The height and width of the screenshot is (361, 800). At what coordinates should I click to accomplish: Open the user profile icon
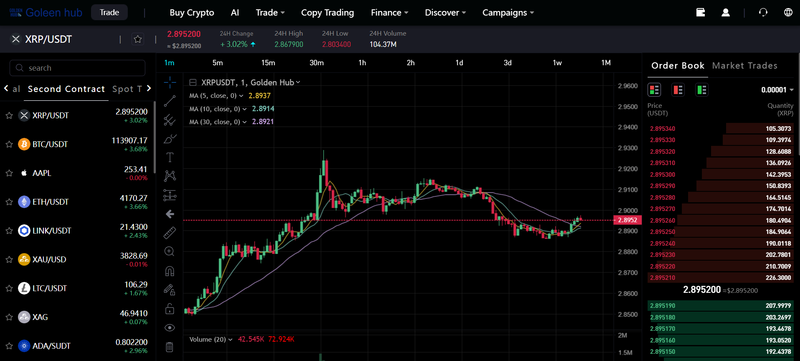pos(726,13)
